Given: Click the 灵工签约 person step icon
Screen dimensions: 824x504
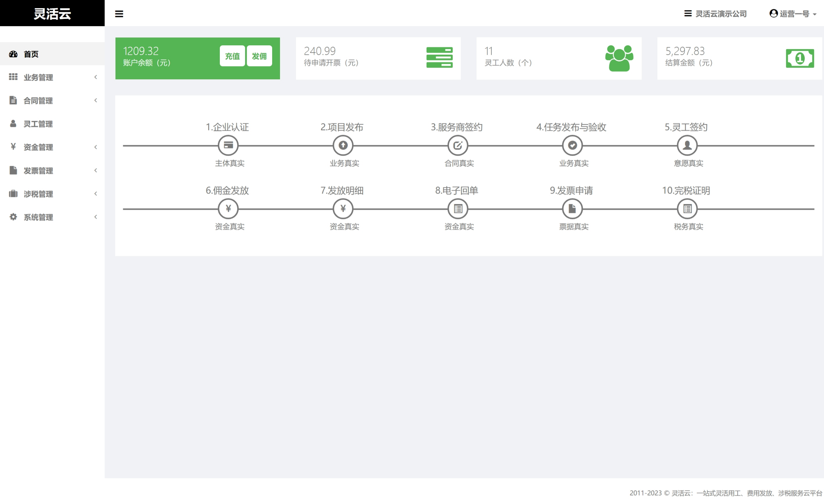Looking at the screenshot, I should (x=687, y=145).
